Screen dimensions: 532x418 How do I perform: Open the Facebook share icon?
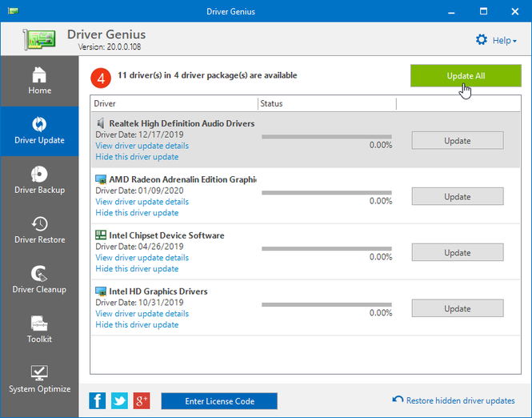point(98,401)
